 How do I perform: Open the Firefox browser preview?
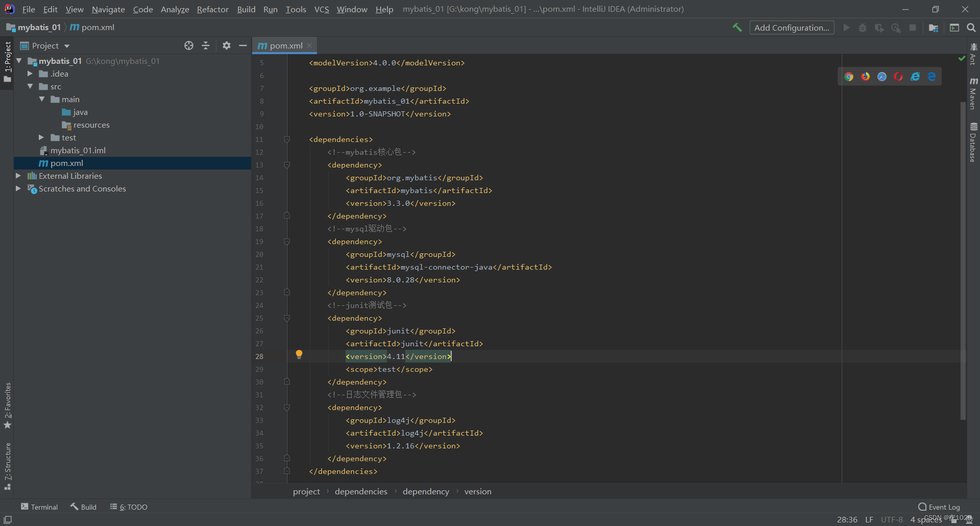tap(865, 77)
